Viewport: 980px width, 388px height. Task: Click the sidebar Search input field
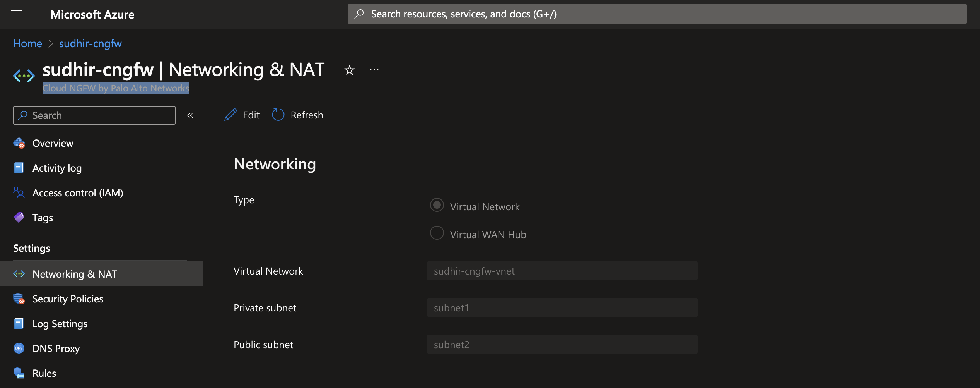click(94, 115)
